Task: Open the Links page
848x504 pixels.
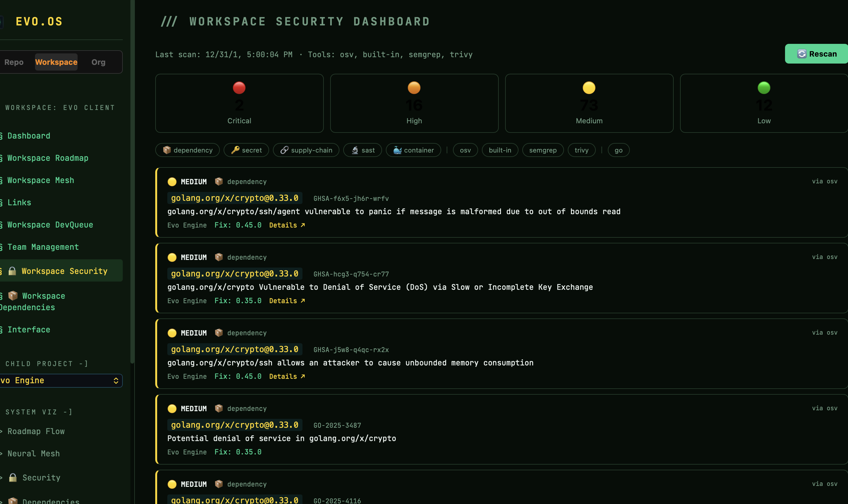Action: point(19,202)
